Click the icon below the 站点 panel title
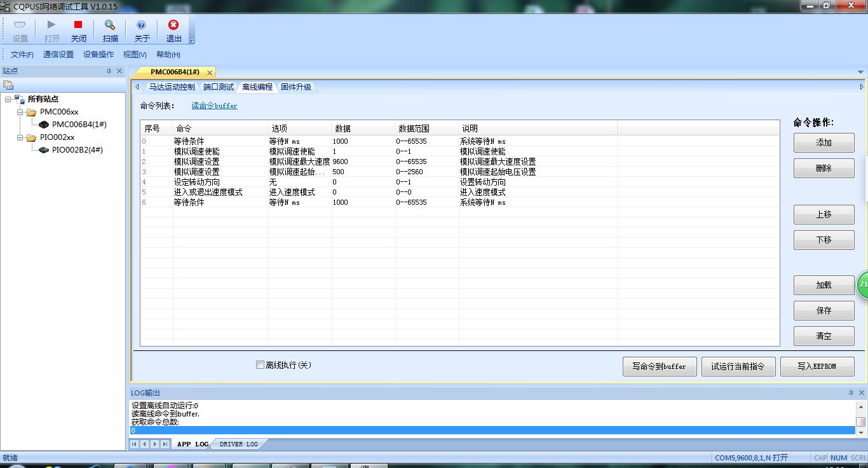This screenshot has width=868, height=468. (x=8, y=85)
